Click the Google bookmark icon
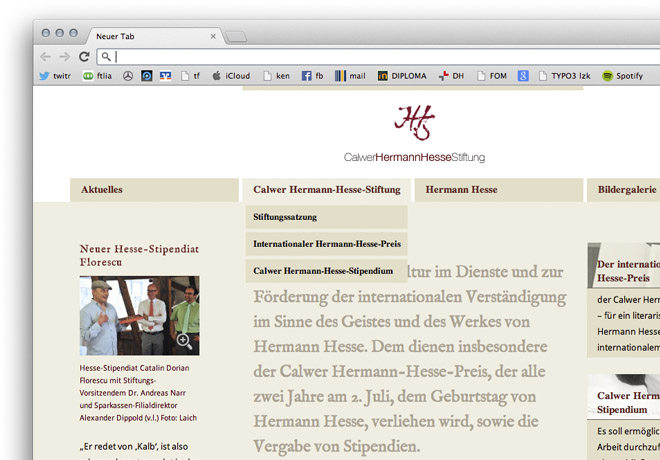 (x=523, y=76)
